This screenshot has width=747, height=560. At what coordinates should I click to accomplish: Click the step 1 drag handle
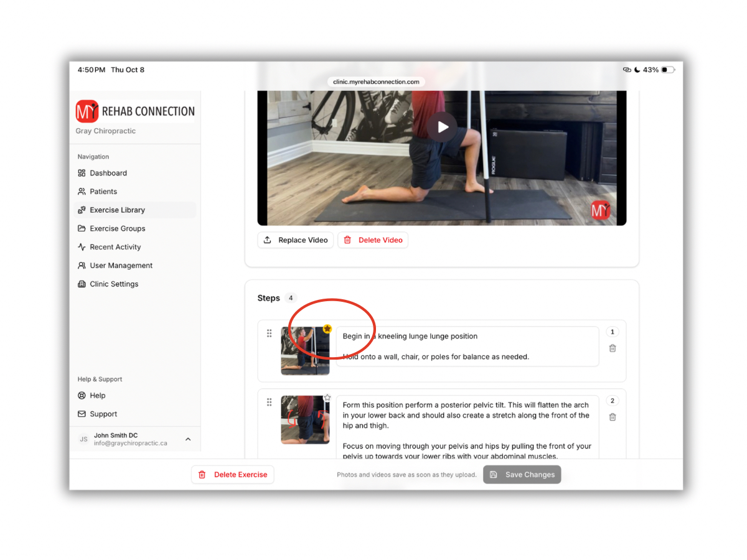tap(270, 334)
